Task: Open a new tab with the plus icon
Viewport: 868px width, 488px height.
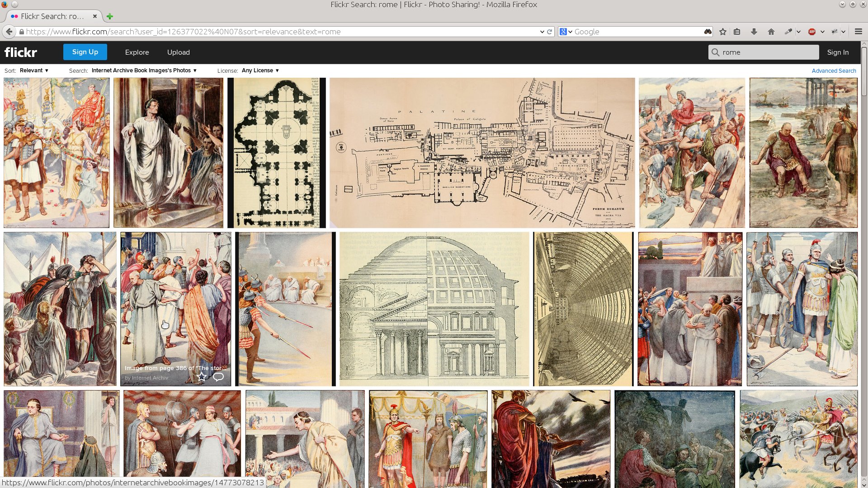Action: (110, 16)
